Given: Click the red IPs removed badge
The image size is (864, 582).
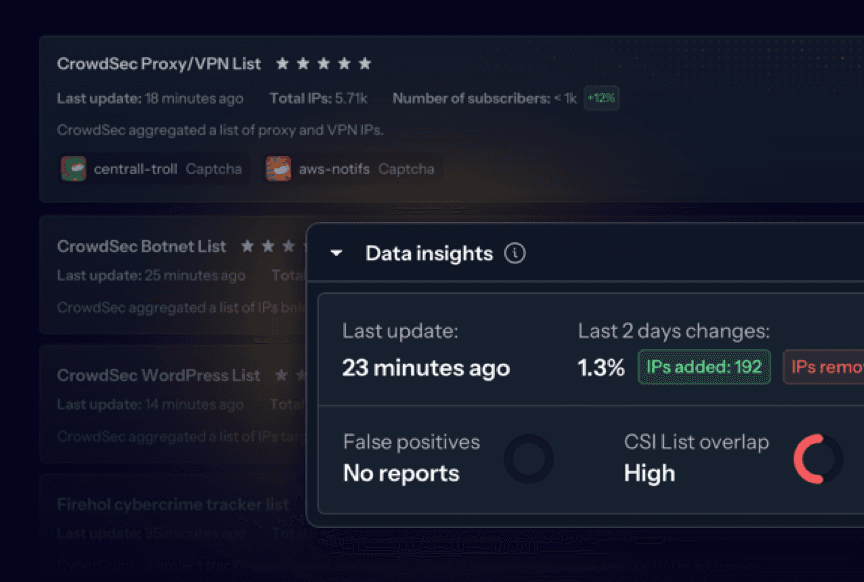Looking at the screenshot, I should (x=825, y=367).
